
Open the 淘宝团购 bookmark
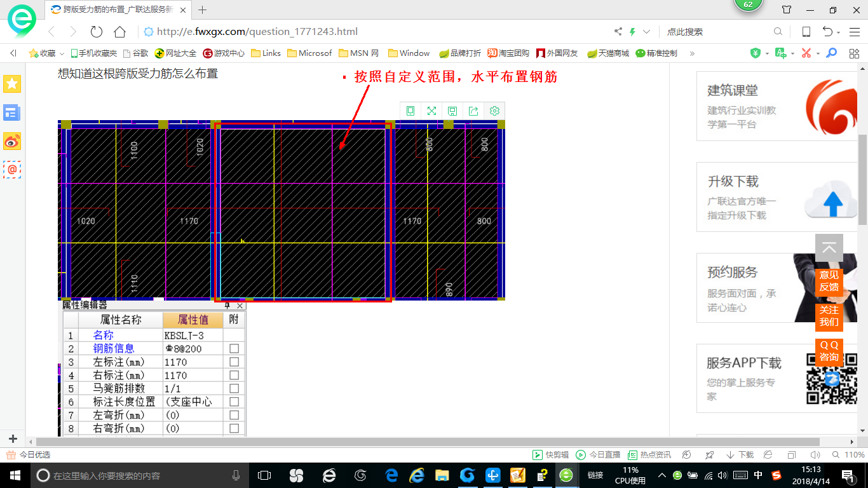click(x=508, y=53)
